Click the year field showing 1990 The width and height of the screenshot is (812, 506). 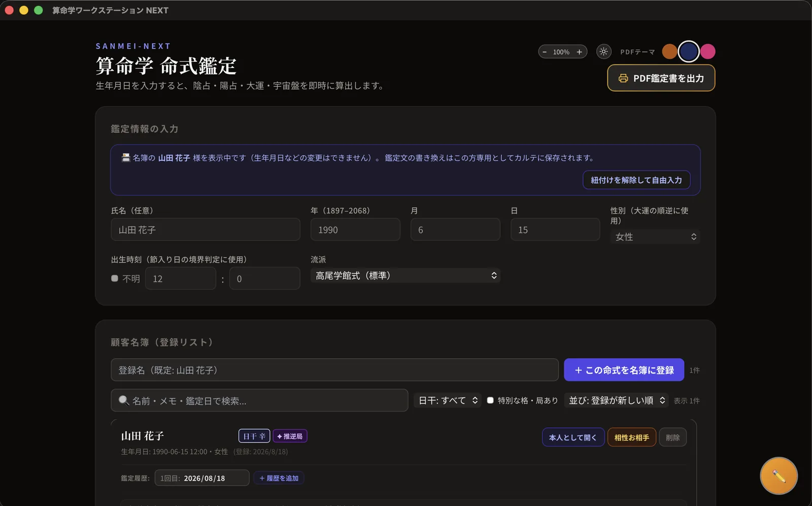pyautogui.click(x=355, y=230)
